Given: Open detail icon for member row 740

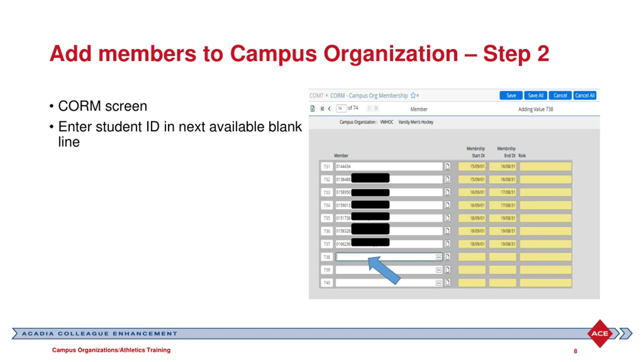Looking at the screenshot, I should tap(448, 283).
